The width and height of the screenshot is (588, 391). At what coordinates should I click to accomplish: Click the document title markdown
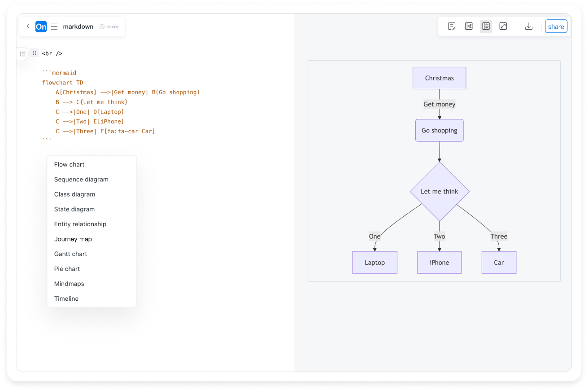pyautogui.click(x=78, y=26)
